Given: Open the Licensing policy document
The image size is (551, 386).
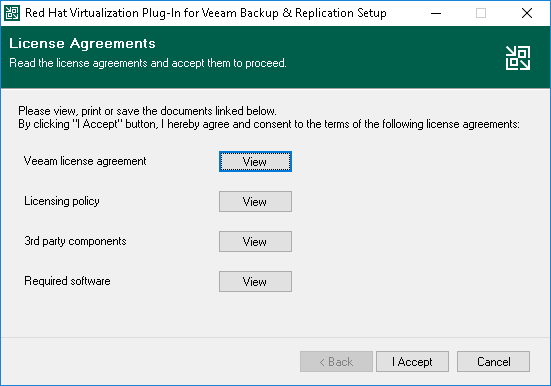Looking at the screenshot, I should 255,201.
